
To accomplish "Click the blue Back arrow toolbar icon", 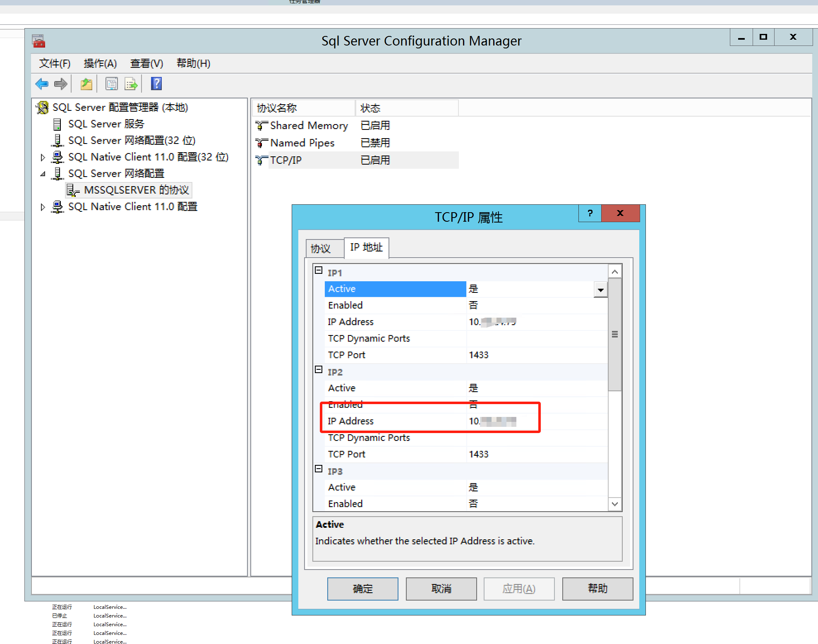I will click(42, 84).
